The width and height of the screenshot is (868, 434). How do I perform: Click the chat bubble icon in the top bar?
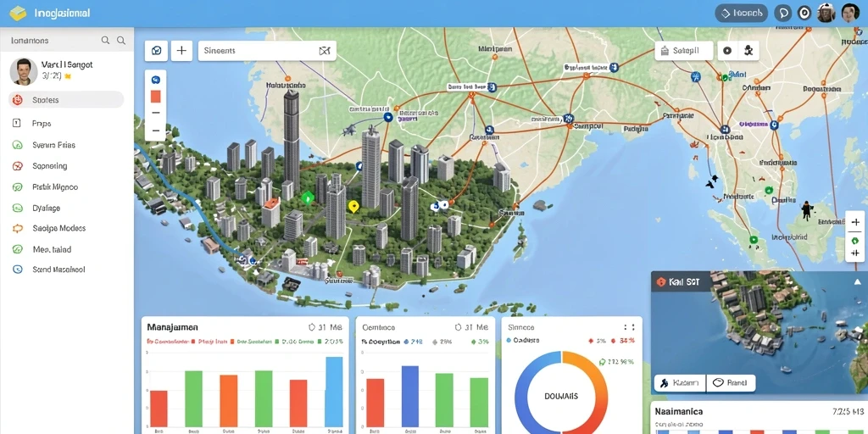click(782, 14)
